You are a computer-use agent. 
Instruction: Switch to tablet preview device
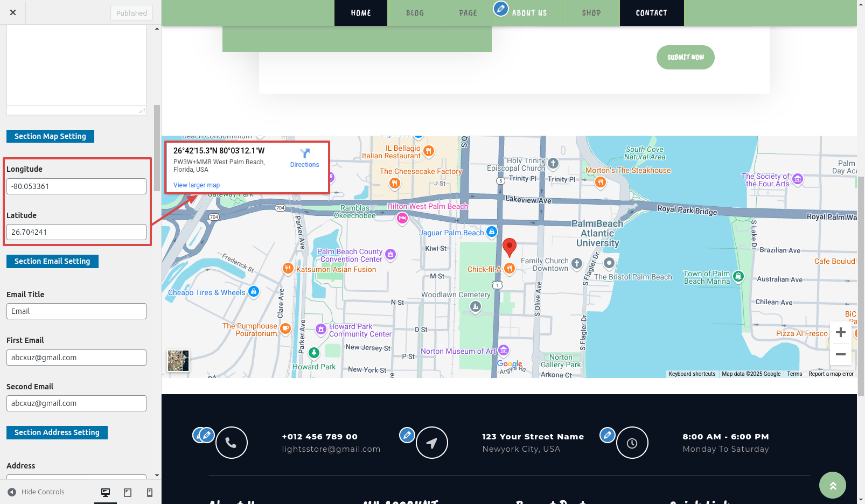[x=128, y=492]
